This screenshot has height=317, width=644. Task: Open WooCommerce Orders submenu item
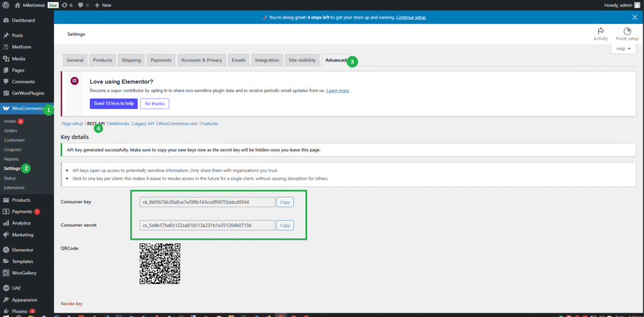coord(10,131)
